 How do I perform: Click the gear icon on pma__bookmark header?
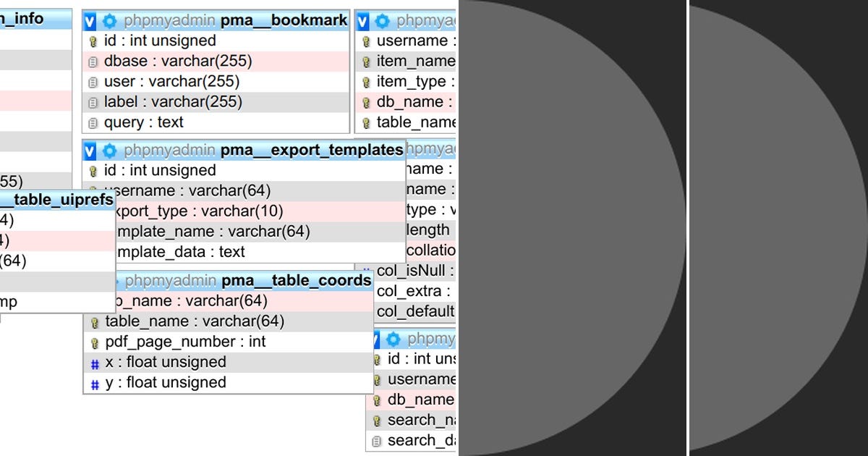[x=109, y=20]
